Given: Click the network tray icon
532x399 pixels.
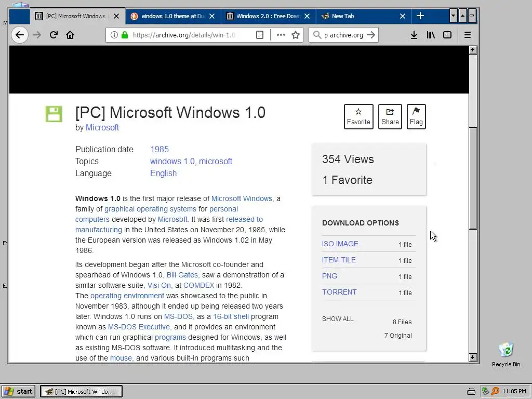Looking at the screenshot, I should coord(486,391).
